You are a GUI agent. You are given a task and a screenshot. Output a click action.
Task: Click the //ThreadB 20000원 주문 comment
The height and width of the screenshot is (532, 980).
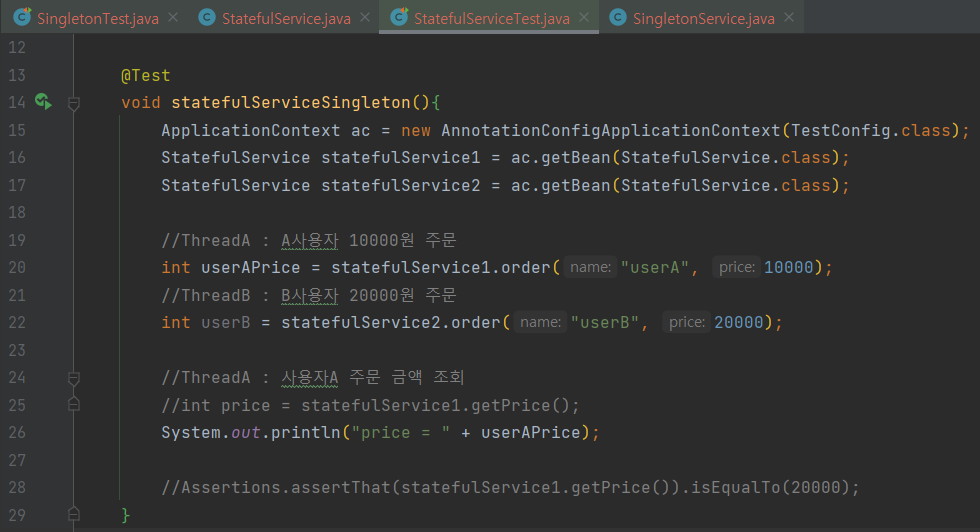tap(309, 295)
